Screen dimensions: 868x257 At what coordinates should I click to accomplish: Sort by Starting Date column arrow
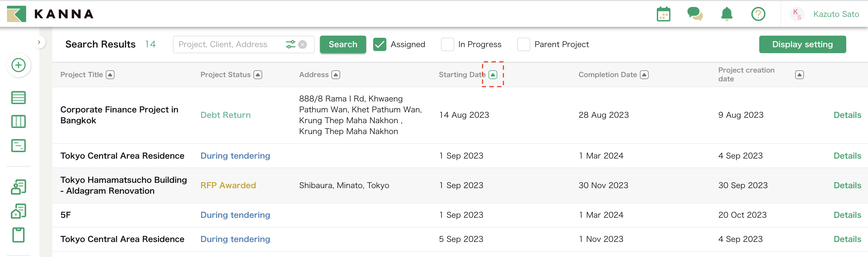click(493, 75)
